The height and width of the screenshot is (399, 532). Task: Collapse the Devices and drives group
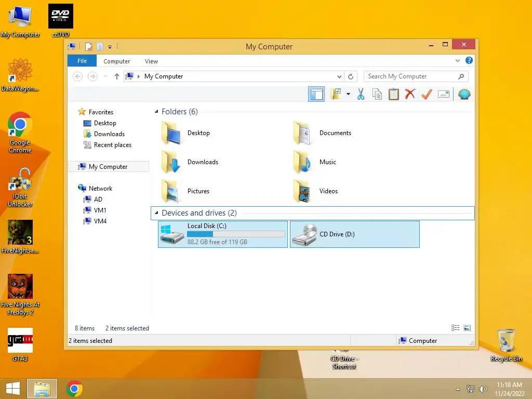[156, 212]
